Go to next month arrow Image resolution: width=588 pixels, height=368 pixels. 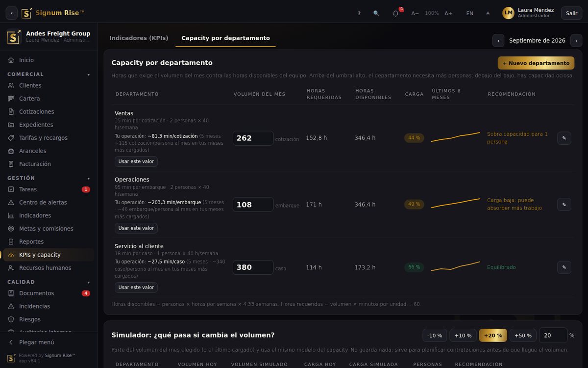(x=576, y=41)
